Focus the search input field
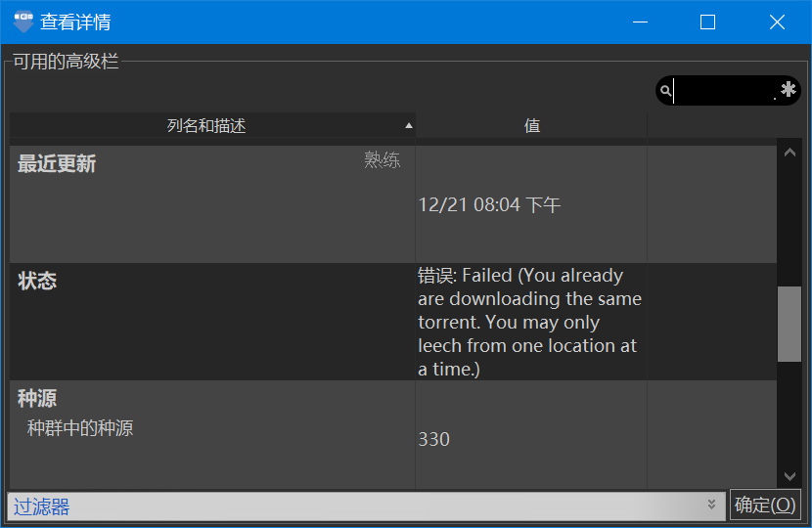Screen dimensions: 812x528 tap(724, 91)
